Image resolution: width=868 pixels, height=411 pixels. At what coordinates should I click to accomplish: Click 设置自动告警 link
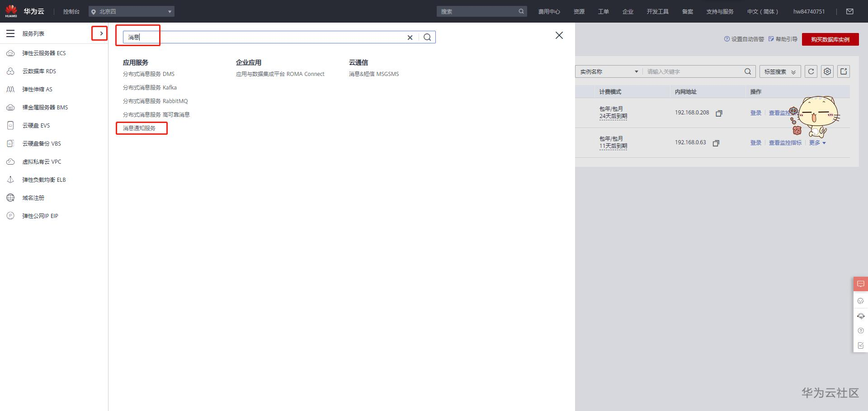(x=744, y=39)
